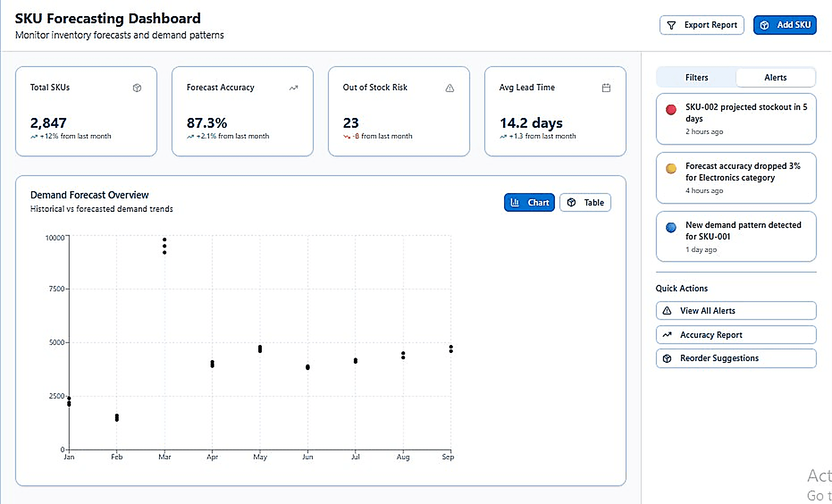Click the Export Report button
832x504 pixels.
pos(702,25)
